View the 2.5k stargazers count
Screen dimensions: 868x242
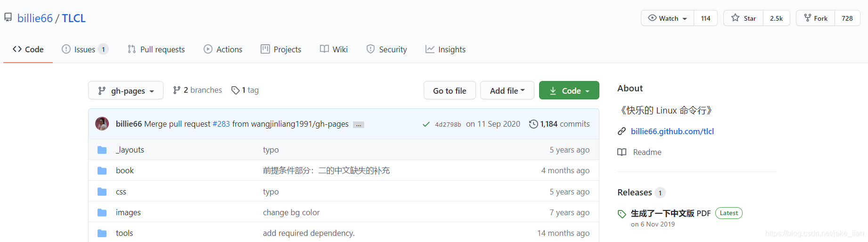[x=776, y=18]
